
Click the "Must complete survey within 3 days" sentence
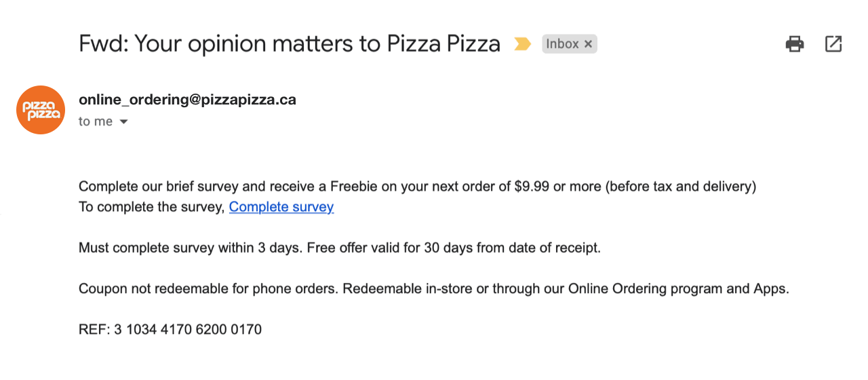click(191, 248)
